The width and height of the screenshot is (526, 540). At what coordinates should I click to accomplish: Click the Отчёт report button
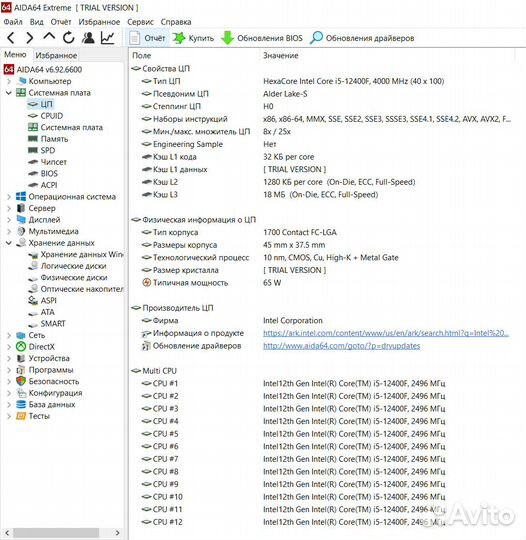click(147, 38)
